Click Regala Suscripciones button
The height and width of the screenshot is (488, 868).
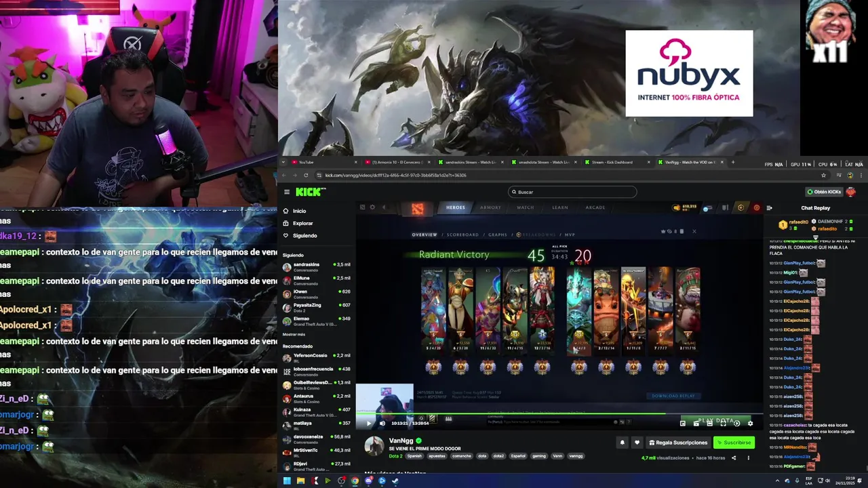point(678,443)
